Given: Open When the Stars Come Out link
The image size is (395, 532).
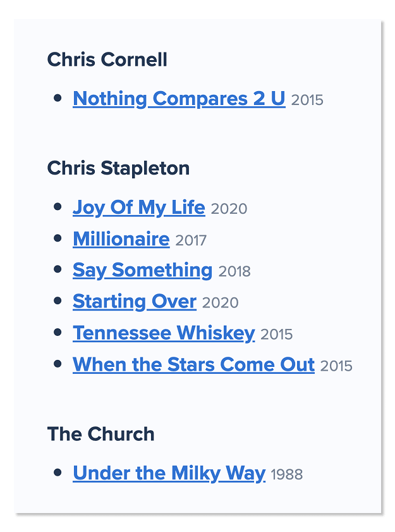Looking at the screenshot, I should tap(193, 365).
